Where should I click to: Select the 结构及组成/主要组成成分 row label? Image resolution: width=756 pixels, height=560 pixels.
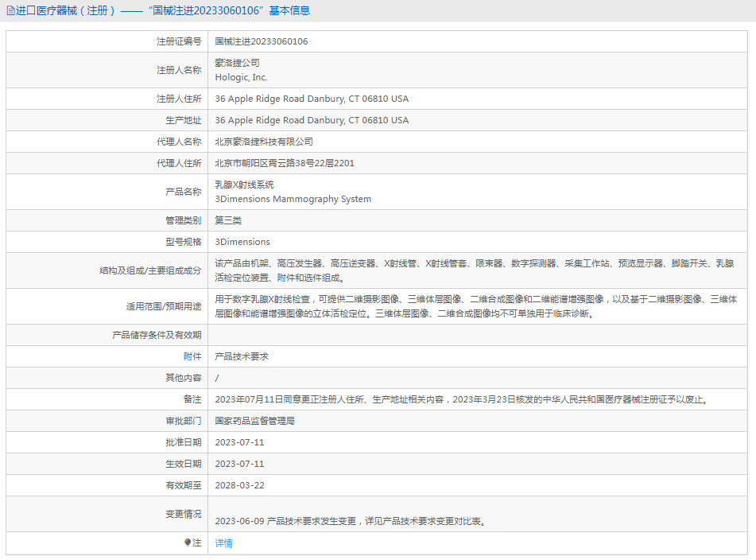150,270
